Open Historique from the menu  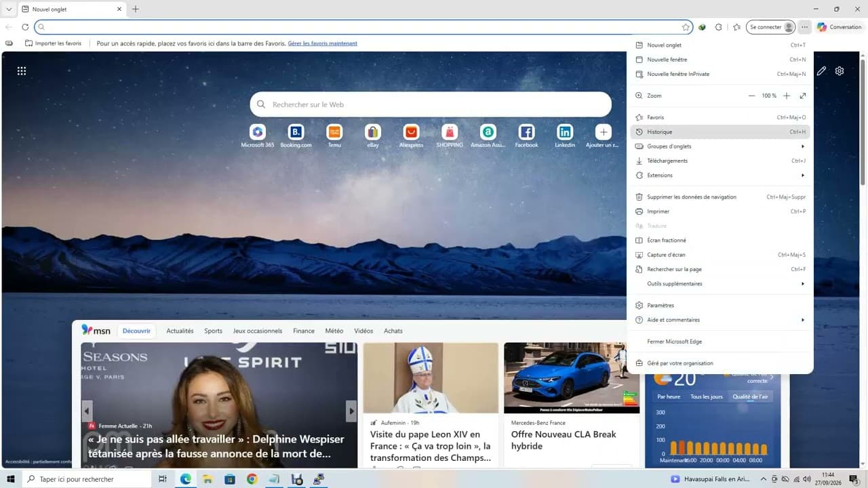point(720,131)
